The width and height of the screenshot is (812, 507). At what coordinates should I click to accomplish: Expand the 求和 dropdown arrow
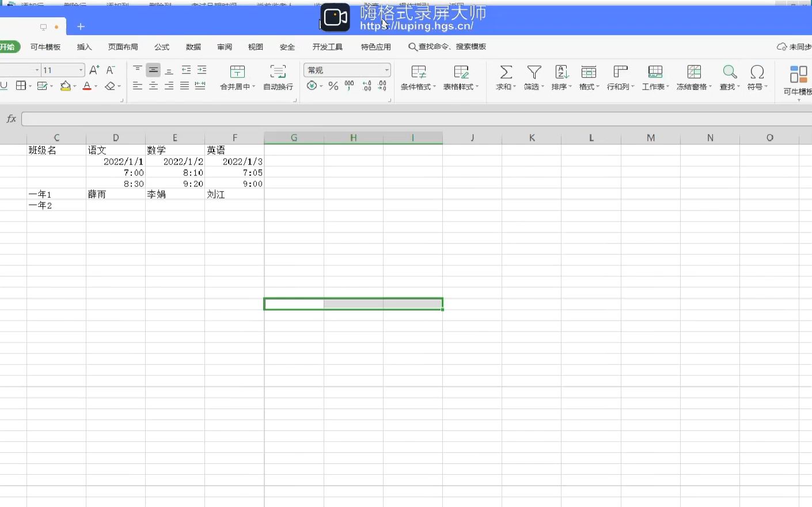tap(514, 86)
